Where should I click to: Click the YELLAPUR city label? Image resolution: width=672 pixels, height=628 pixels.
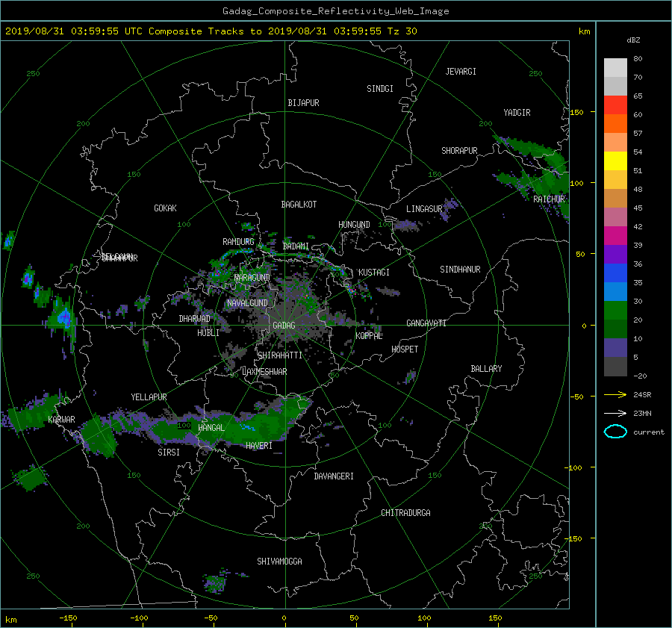point(149,397)
